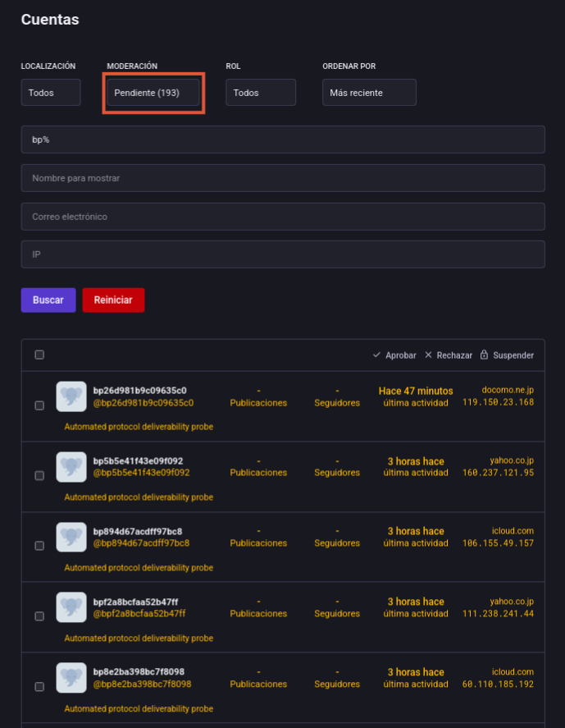Open the Rol dropdown
Screen dimensions: 565x728
pos(261,93)
